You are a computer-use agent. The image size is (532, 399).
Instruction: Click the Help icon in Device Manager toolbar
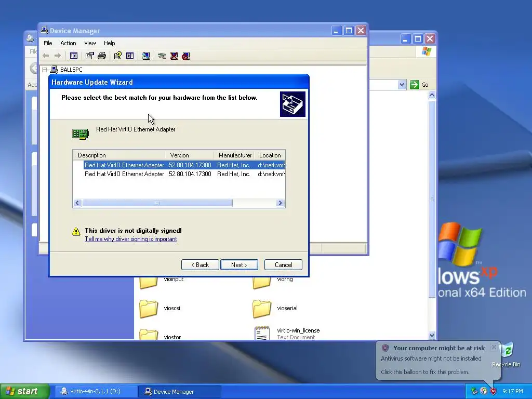(x=118, y=56)
